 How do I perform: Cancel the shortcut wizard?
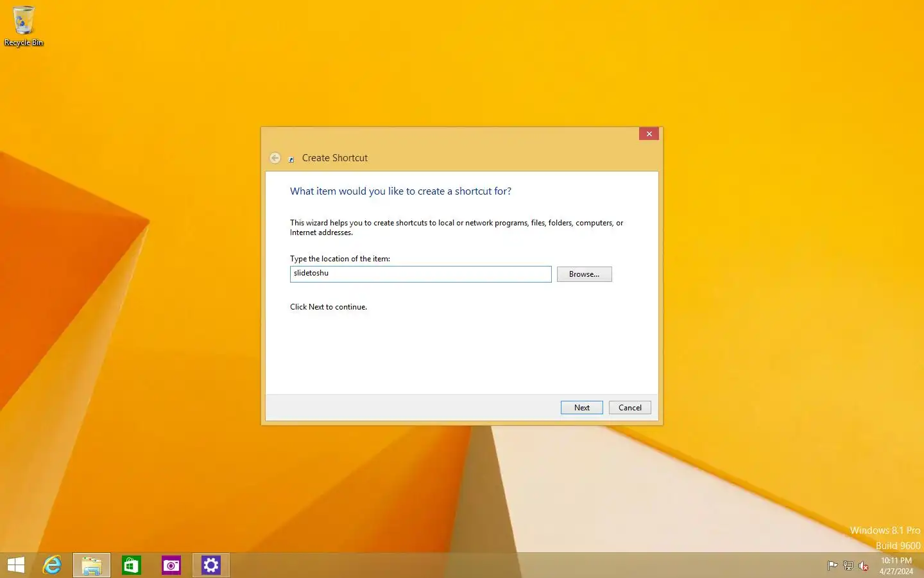click(x=629, y=408)
